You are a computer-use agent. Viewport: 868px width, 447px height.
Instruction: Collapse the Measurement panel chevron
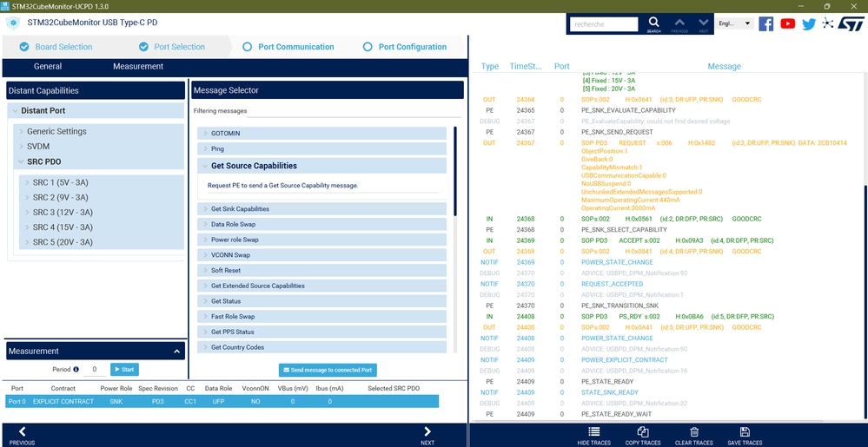[176, 352]
